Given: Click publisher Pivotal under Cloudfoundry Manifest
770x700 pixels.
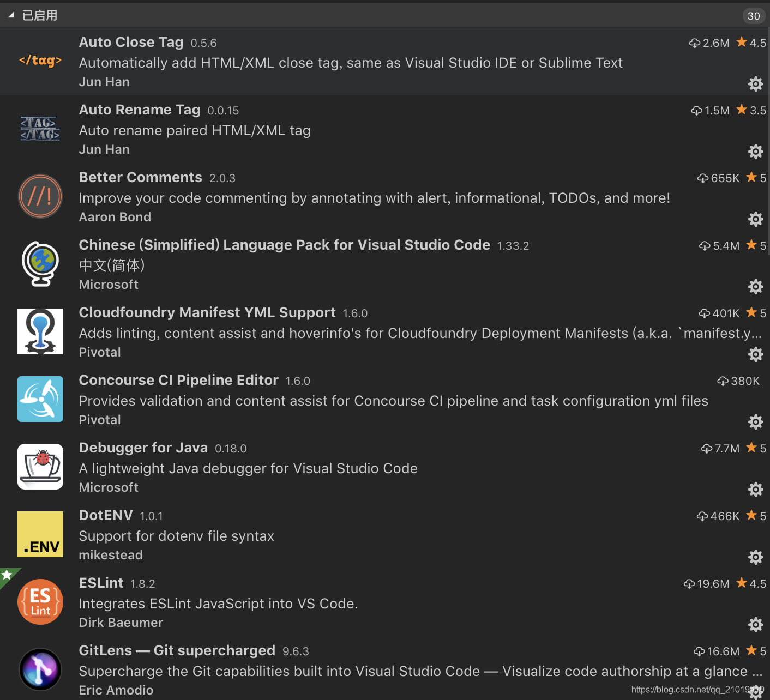Looking at the screenshot, I should 100,352.
